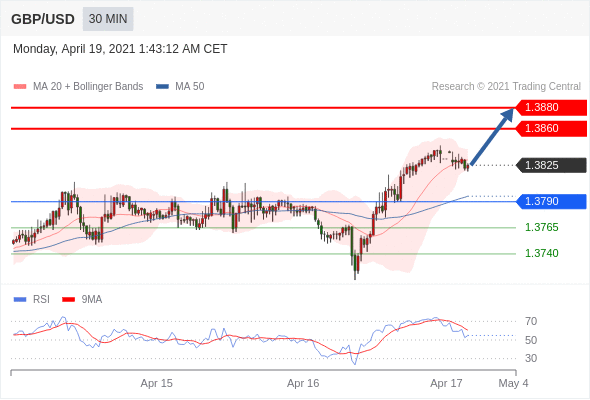Click the 'Apr 16' date axis label
This screenshot has width=590, height=400.
pos(303,383)
